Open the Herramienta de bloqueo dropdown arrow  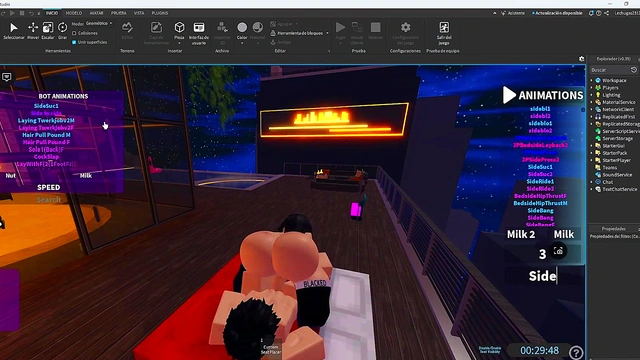(x=327, y=33)
